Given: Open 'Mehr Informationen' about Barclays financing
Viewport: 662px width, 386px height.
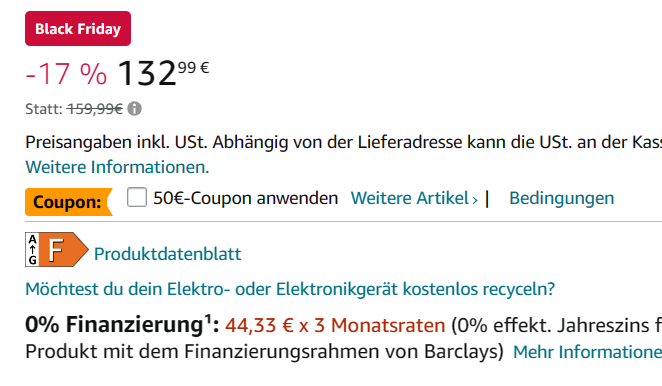Looking at the screenshot, I should coord(587,352).
